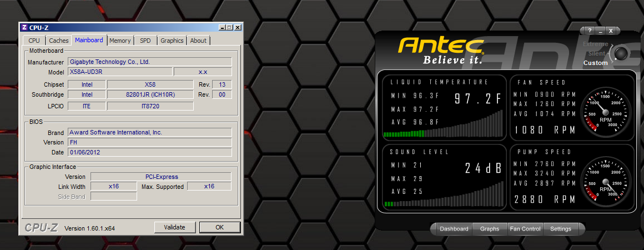
Task: Click the Model field X58A-UD3R
Action: [x=120, y=72]
